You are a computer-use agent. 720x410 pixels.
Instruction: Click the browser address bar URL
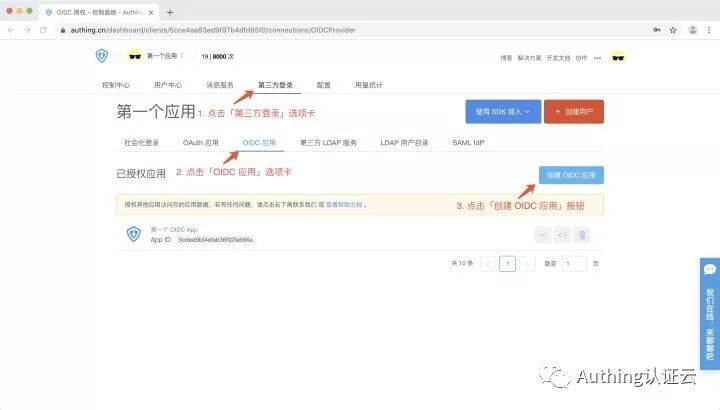[x=213, y=30]
